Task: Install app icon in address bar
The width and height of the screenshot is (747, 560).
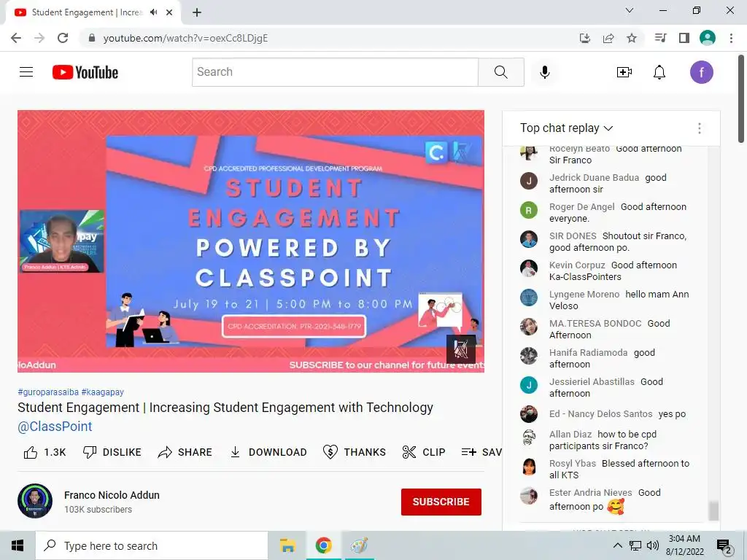Action: 585,38
